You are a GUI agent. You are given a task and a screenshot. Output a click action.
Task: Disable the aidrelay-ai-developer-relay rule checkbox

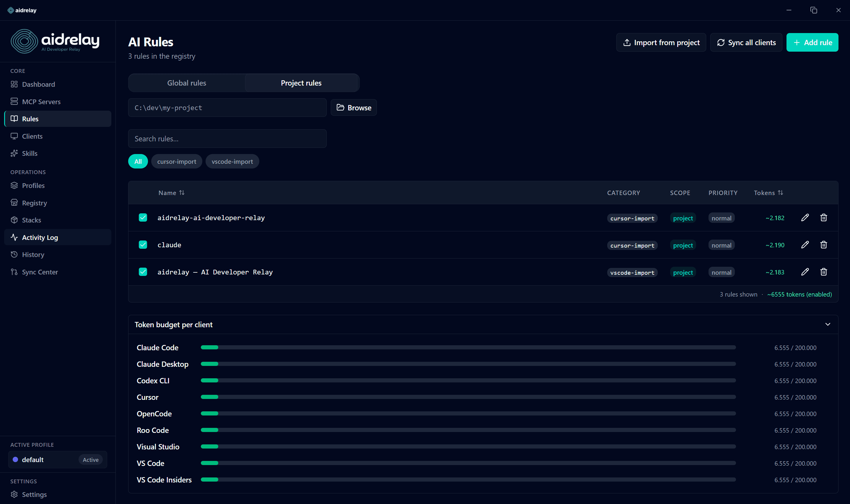(143, 218)
